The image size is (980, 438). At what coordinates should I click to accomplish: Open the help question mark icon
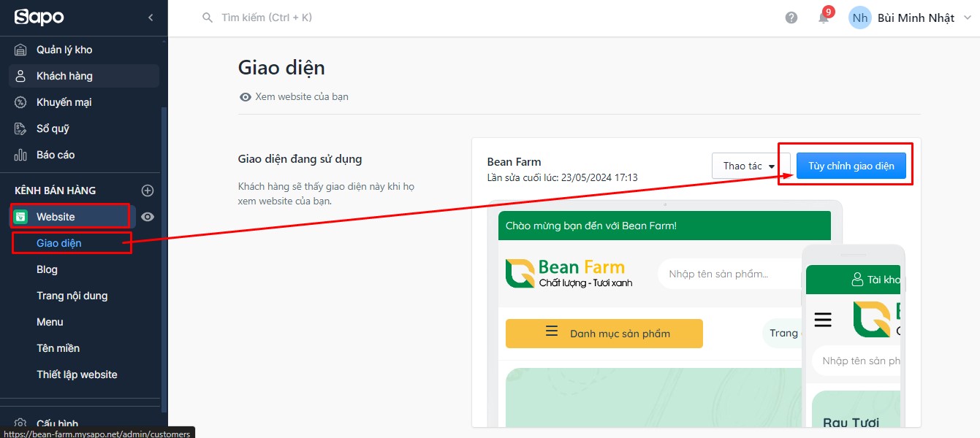[x=791, y=18]
